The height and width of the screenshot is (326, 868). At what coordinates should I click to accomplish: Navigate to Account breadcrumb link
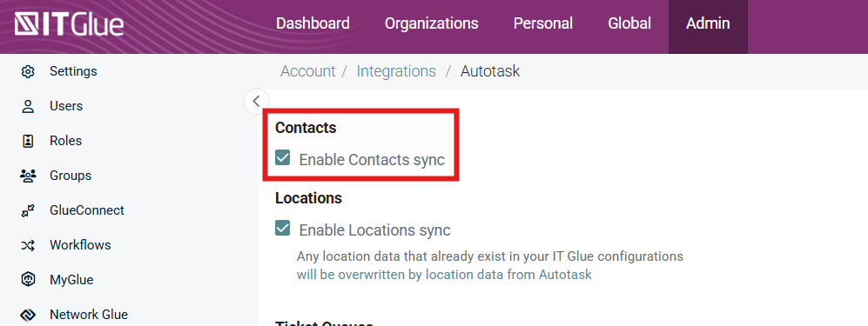(x=308, y=71)
